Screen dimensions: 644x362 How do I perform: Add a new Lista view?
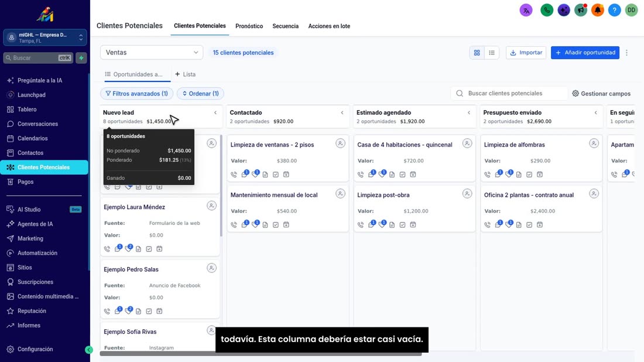pyautogui.click(x=186, y=74)
